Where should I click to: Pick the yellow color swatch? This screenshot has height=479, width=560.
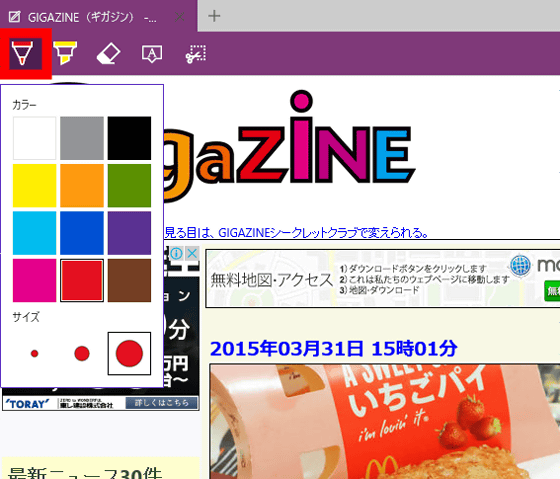[35, 185]
